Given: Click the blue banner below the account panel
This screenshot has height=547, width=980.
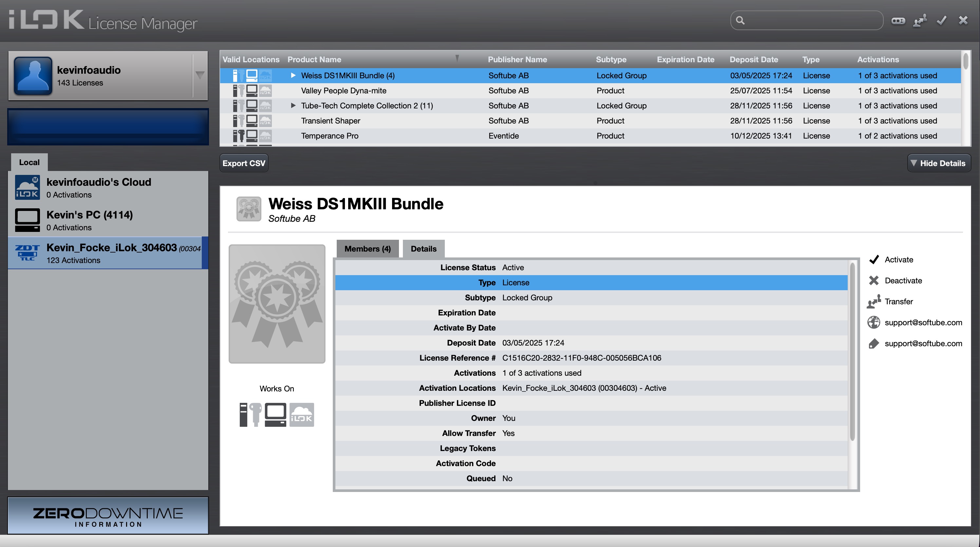Looking at the screenshot, I should click(108, 127).
